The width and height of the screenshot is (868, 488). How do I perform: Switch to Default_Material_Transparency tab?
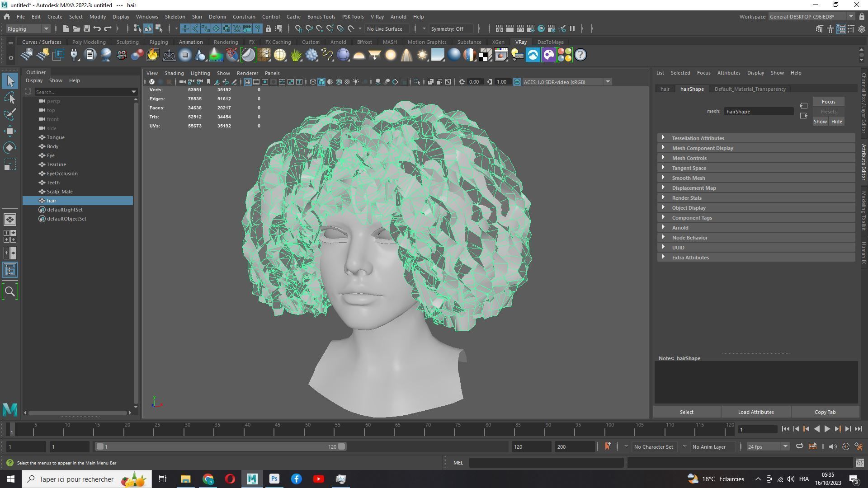(x=750, y=89)
